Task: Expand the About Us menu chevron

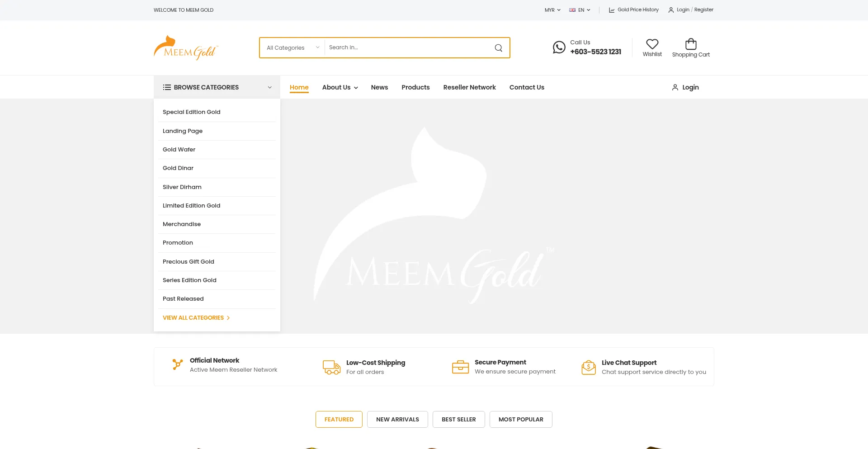Action: coord(356,88)
